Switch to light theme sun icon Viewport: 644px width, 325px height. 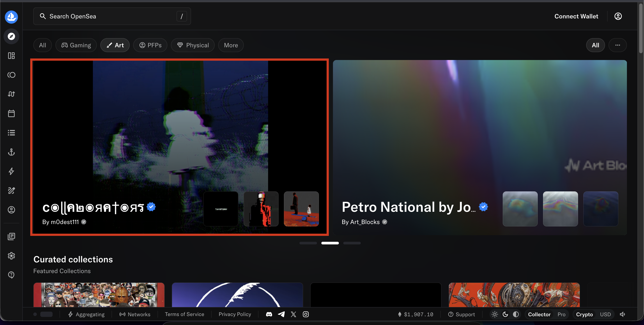495,314
